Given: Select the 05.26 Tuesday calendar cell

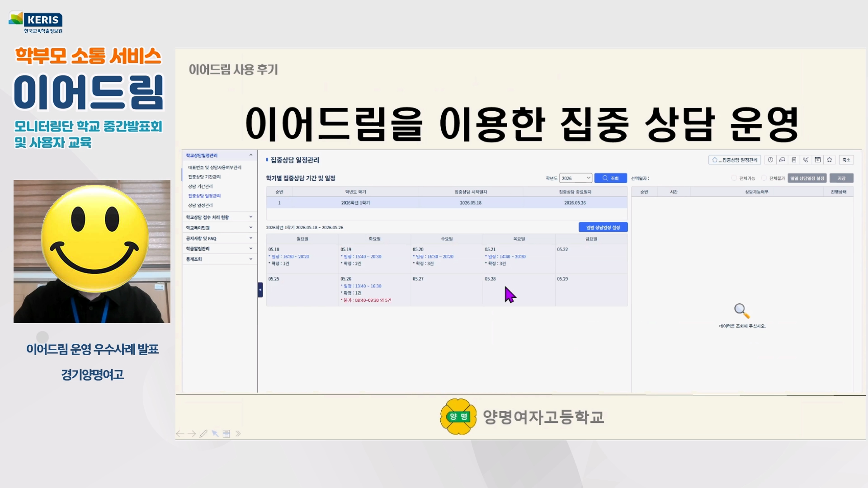Looking at the screenshot, I should pyautogui.click(x=374, y=290).
